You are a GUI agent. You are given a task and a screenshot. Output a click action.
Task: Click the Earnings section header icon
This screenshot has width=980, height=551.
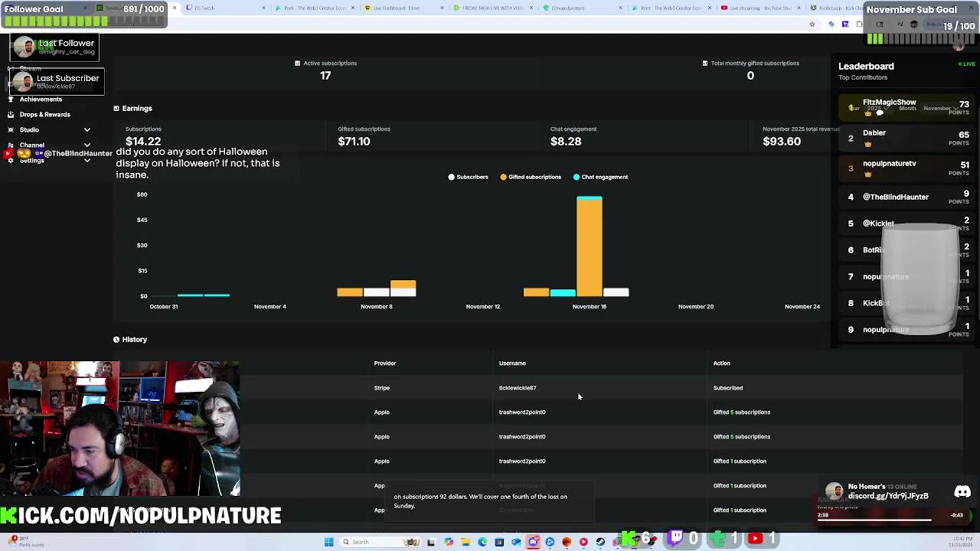pyautogui.click(x=116, y=109)
